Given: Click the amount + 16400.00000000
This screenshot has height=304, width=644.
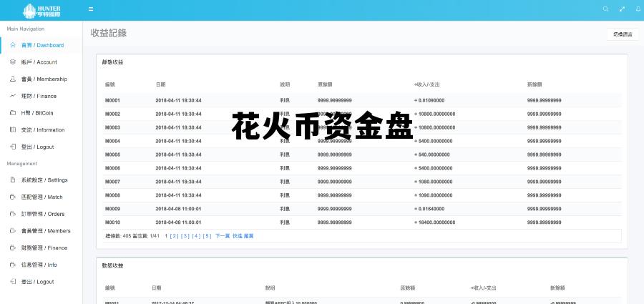Looking at the screenshot, I should click(434, 222).
